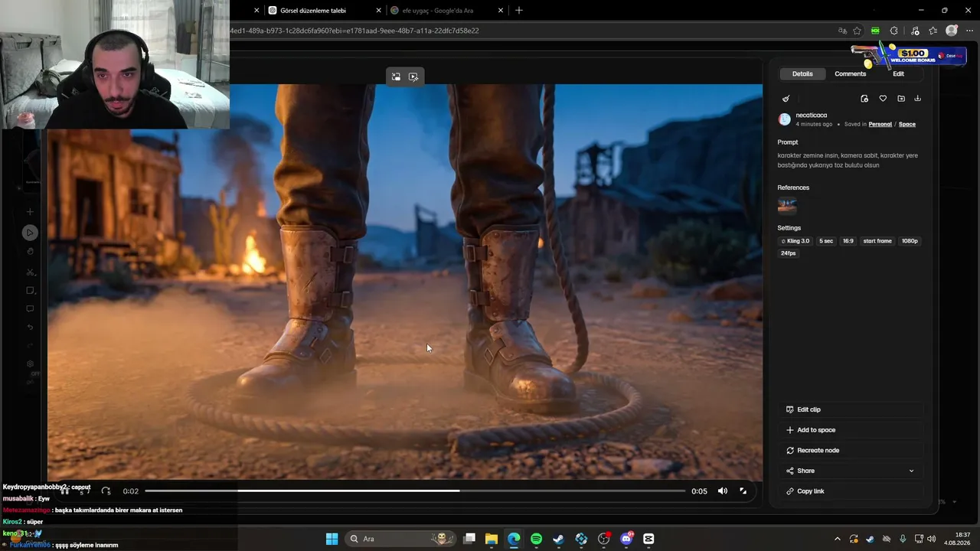980x551 pixels.
Task: Open the Space link
Action: (907, 124)
